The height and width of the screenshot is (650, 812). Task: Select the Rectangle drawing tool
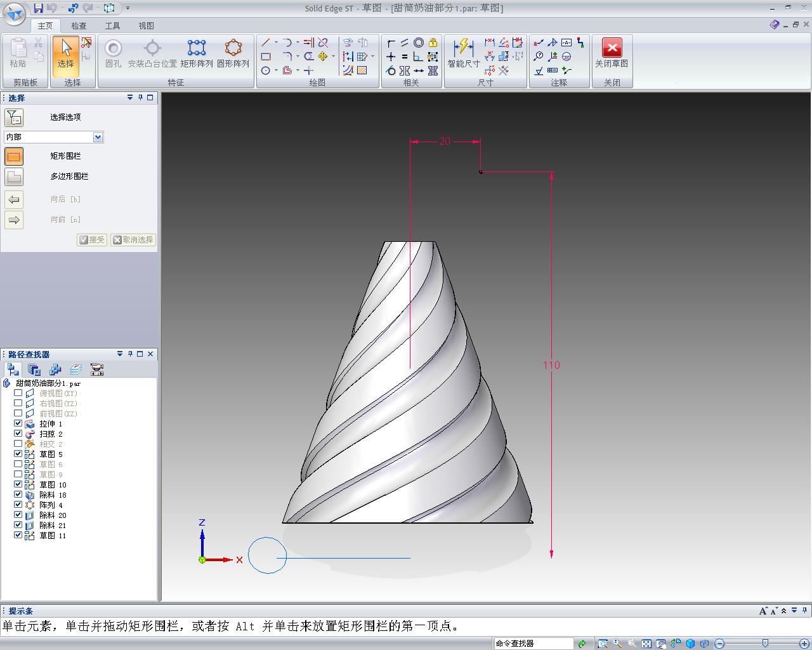pos(266,56)
